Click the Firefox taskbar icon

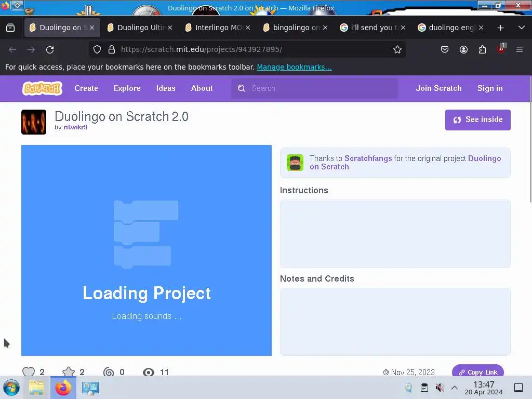point(63,388)
